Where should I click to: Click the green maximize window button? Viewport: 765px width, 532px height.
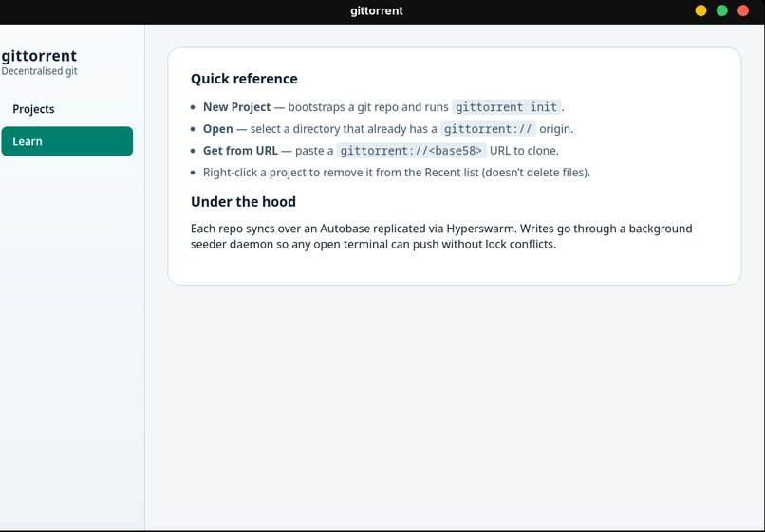point(722,10)
